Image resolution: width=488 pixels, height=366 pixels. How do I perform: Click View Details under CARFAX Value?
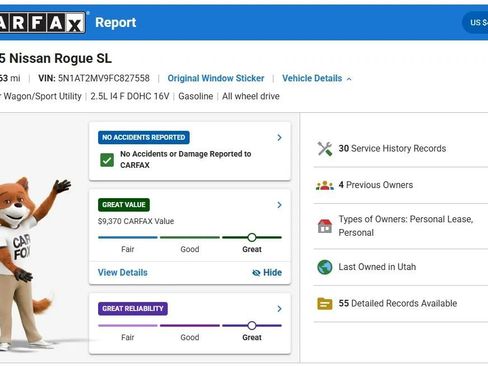point(123,273)
